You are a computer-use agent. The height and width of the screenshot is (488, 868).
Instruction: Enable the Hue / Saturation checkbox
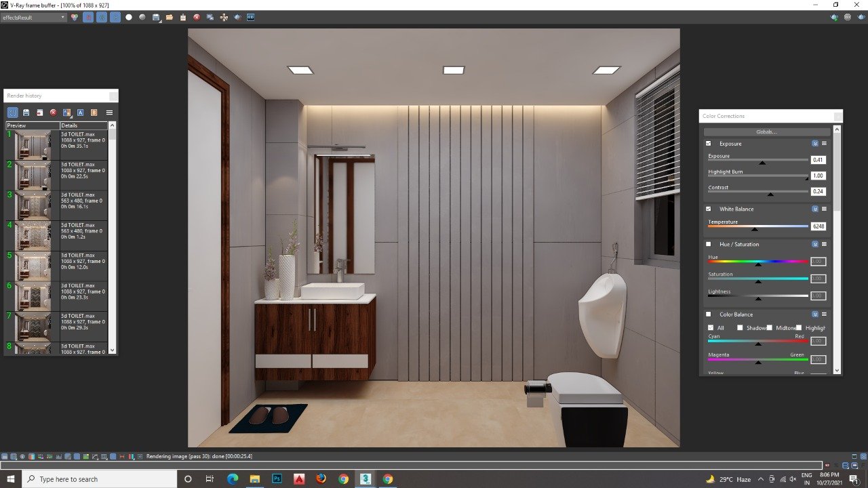tap(709, 244)
